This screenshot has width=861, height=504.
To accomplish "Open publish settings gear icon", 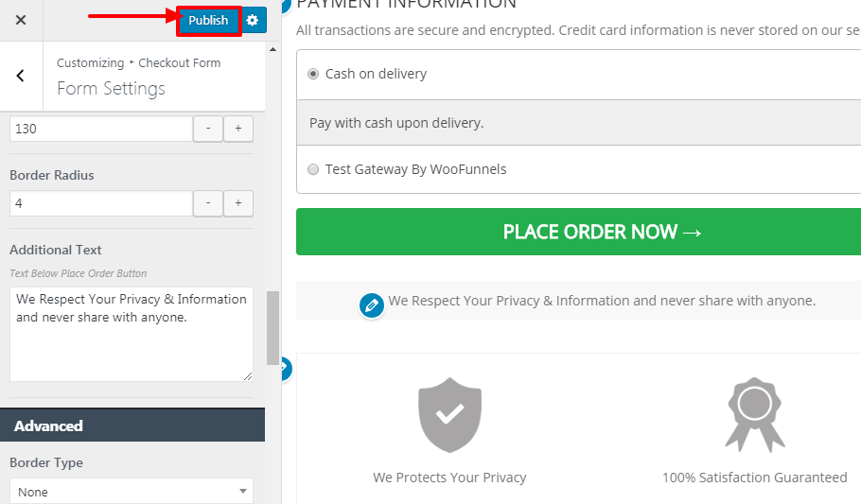I will tap(254, 20).
